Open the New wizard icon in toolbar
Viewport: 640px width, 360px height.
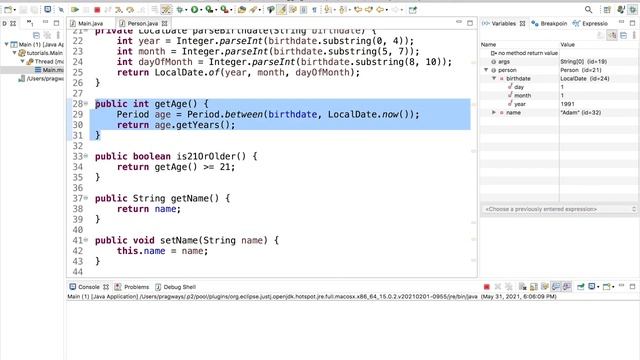[8, 9]
